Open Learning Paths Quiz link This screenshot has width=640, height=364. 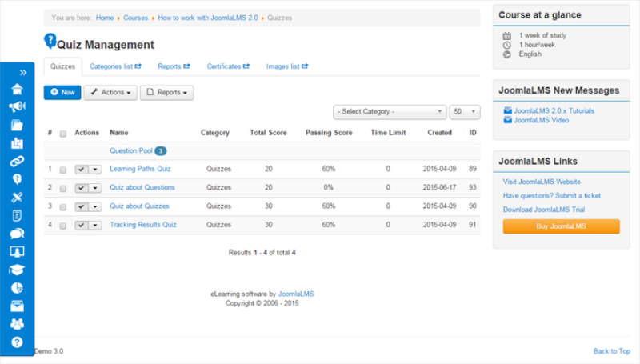pos(141,169)
